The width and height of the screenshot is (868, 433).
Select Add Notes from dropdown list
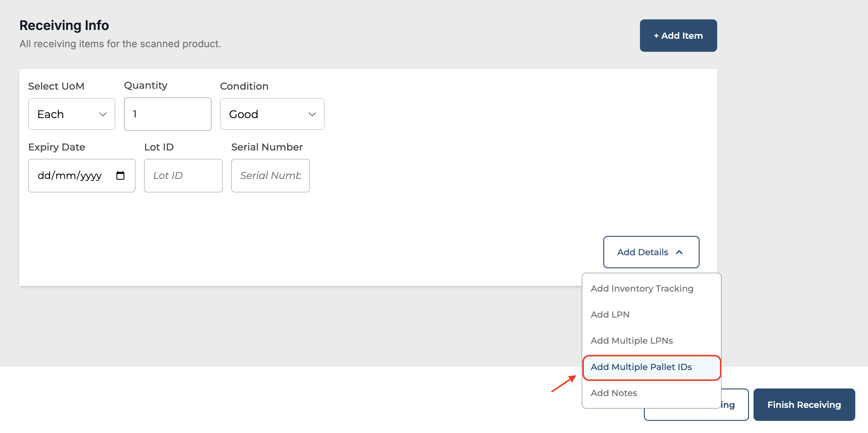click(614, 393)
